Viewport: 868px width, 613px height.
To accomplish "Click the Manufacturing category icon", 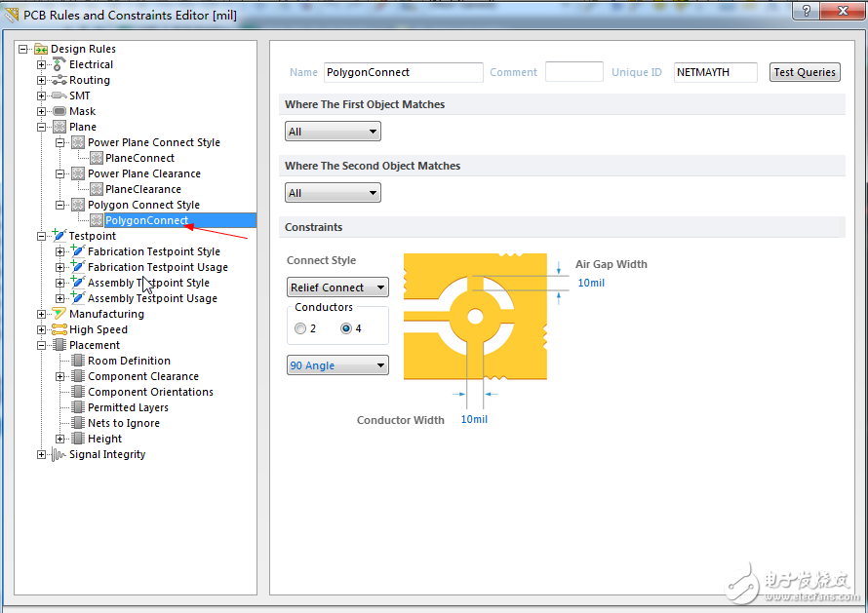I will [59, 313].
